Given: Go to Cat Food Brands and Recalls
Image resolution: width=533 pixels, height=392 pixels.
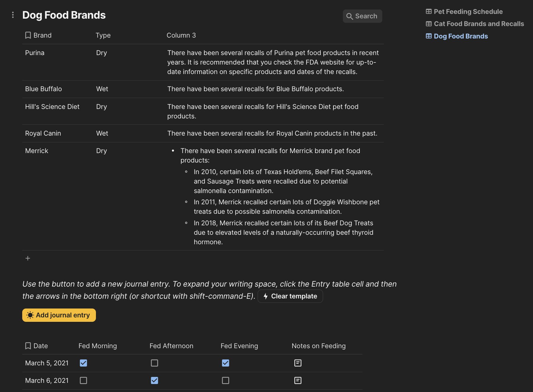Looking at the screenshot, I should click(479, 24).
